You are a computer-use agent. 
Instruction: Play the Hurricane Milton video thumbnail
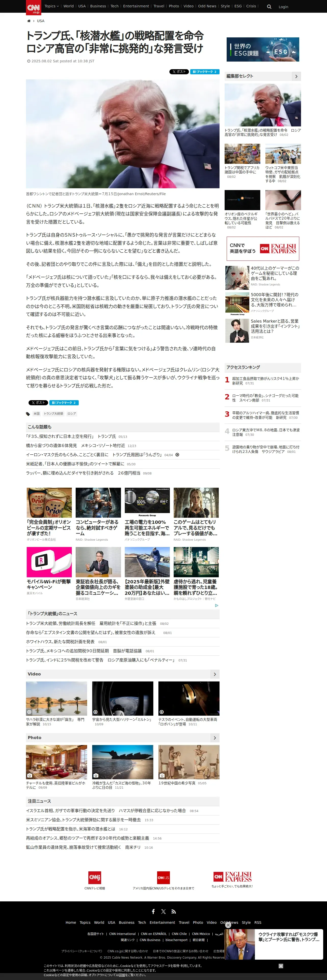pyautogui.click(x=122, y=698)
